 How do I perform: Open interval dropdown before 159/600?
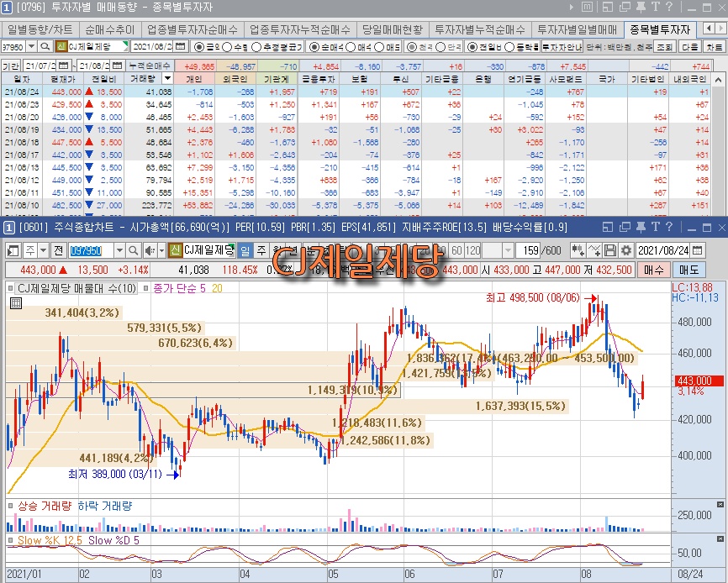coord(508,251)
